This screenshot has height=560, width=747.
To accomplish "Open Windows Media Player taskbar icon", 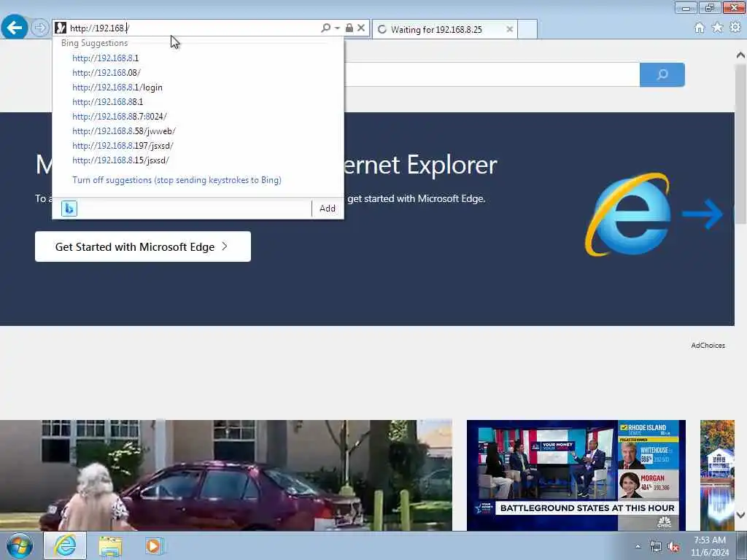I will pos(153,545).
